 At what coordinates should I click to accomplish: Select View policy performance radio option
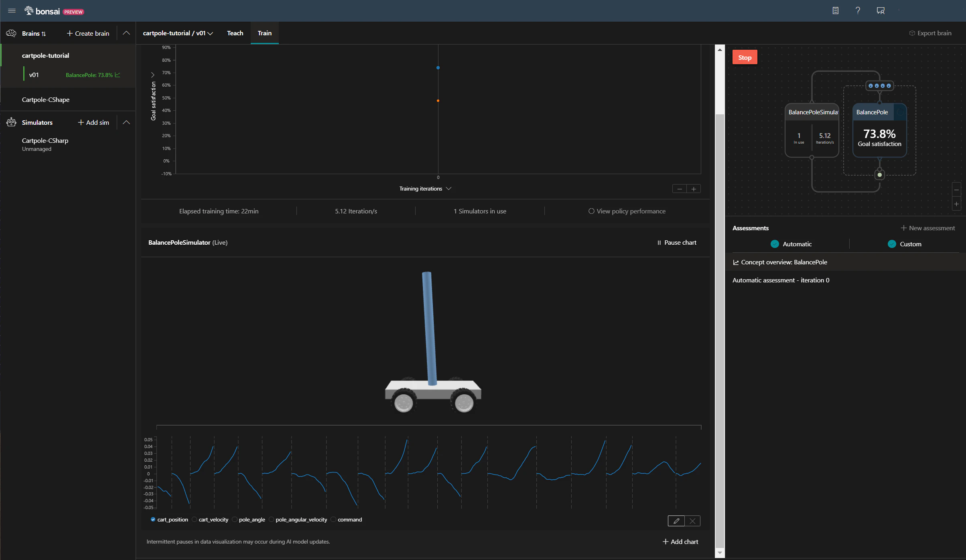(591, 211)
